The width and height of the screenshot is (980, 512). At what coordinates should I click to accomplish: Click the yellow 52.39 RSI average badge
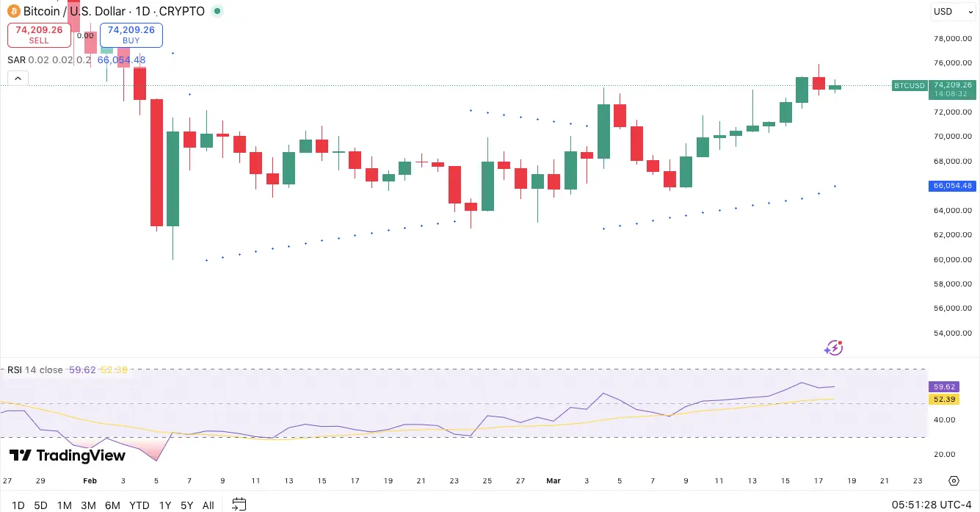944,400
